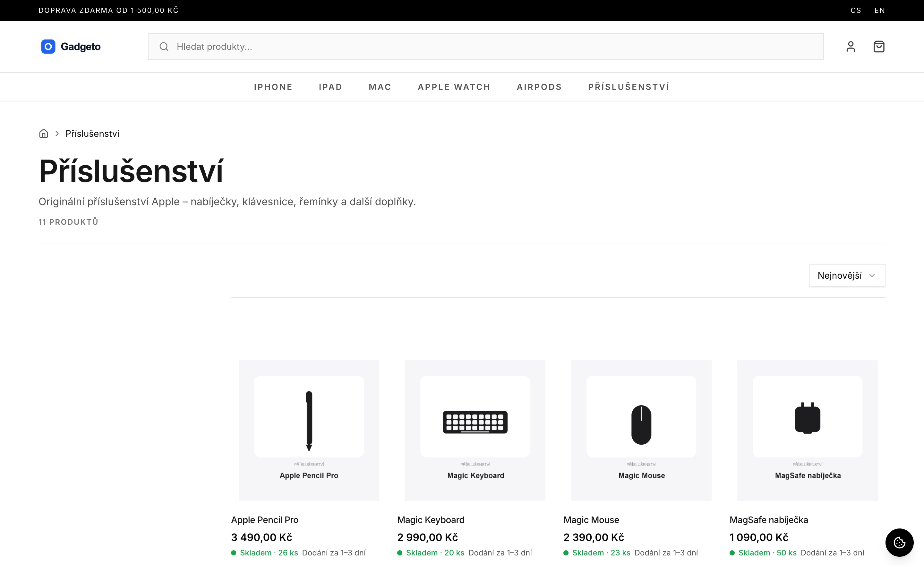This screenshot has width=924, height=567.
Task: Click the price 1 090,00 Kč
Action: [759, 537]
